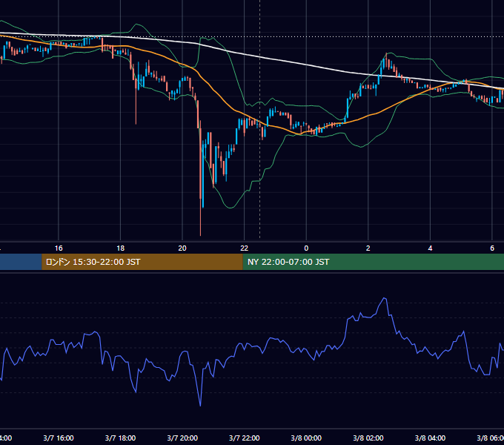
Task: Click the ロンドン 15:30-22:00 JST session band
Action: [142, 262]
